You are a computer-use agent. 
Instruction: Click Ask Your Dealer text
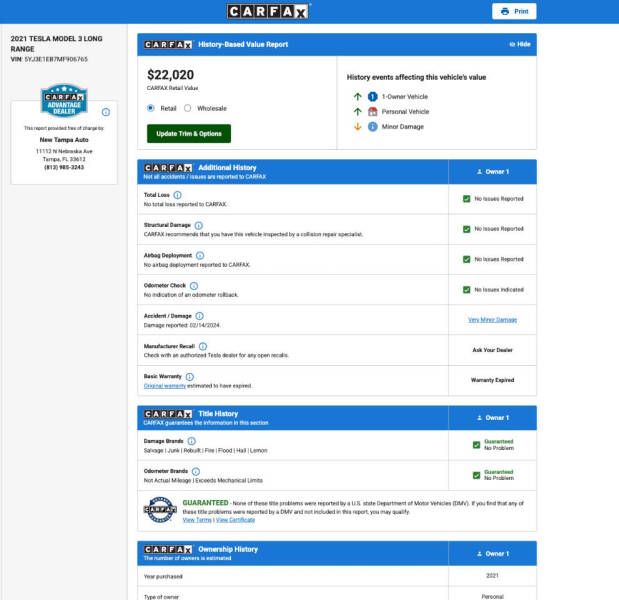492,350
